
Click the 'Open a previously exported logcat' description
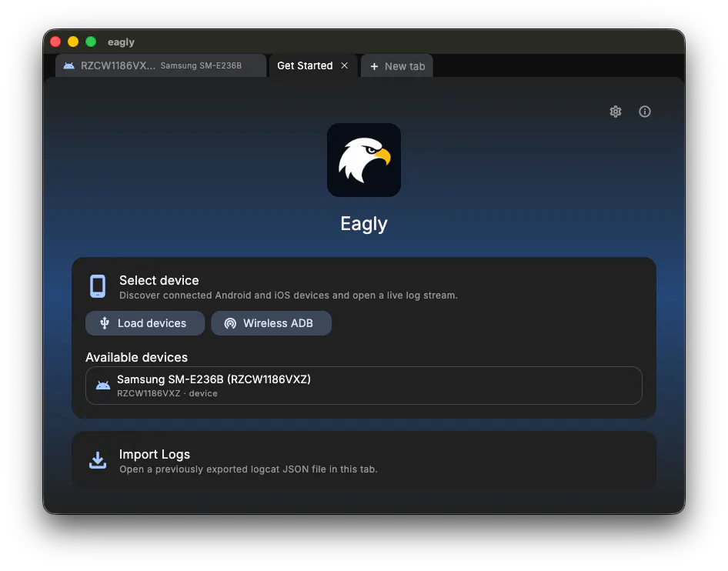[x=249, y=469]
